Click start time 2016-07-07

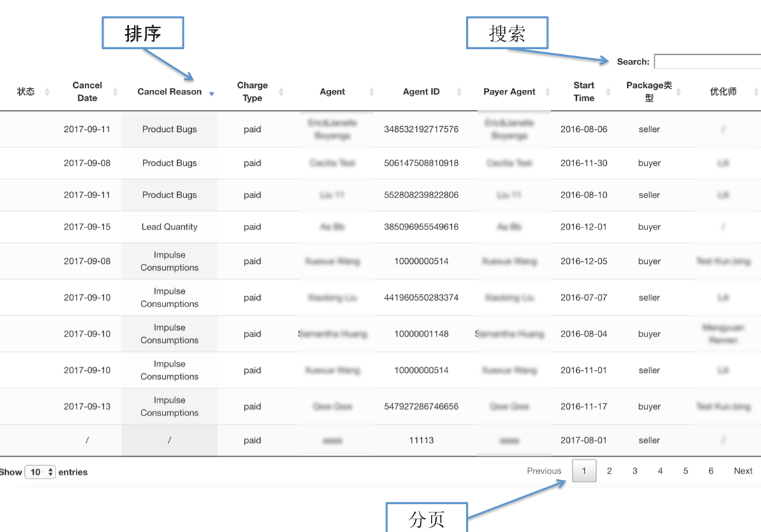point(584,298)
